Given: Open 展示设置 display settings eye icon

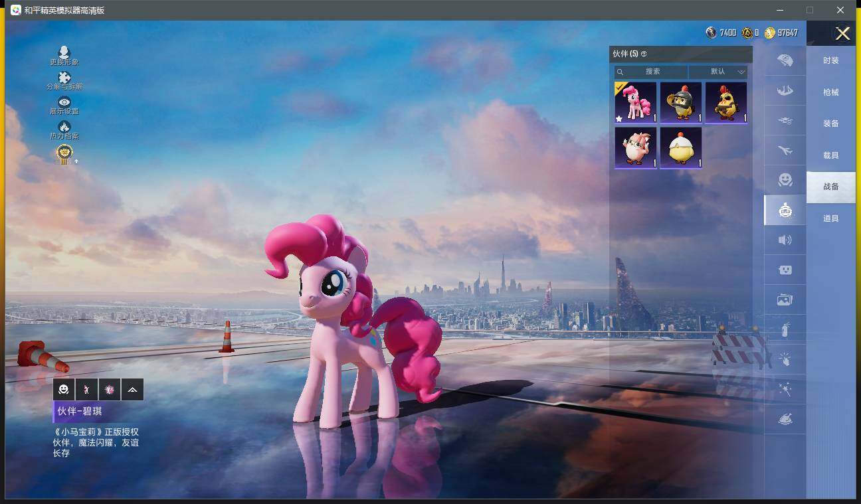Looking at the screenshot, I should tap(64, 106).
